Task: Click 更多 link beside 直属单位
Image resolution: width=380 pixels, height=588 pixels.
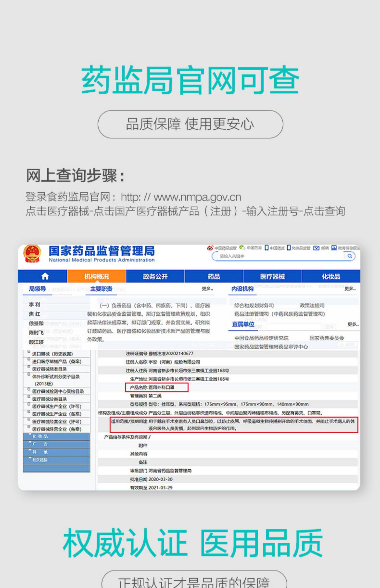Action: click(x=353, y=324)
